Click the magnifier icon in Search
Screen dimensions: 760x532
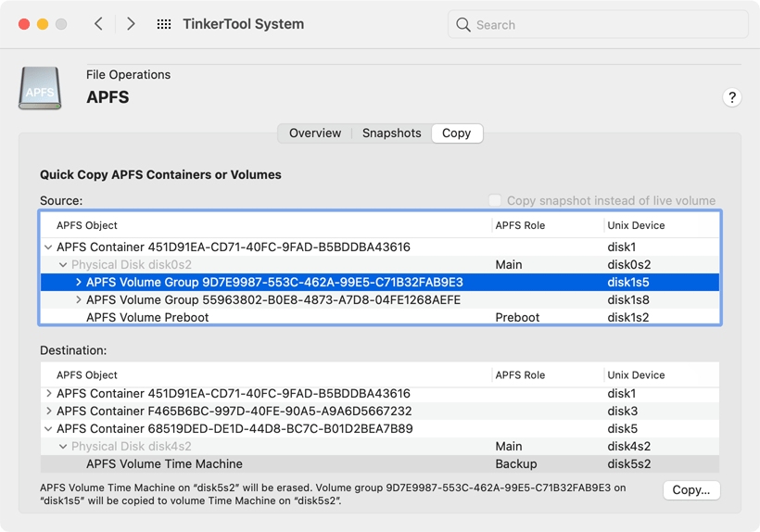[x=462, y=25]
